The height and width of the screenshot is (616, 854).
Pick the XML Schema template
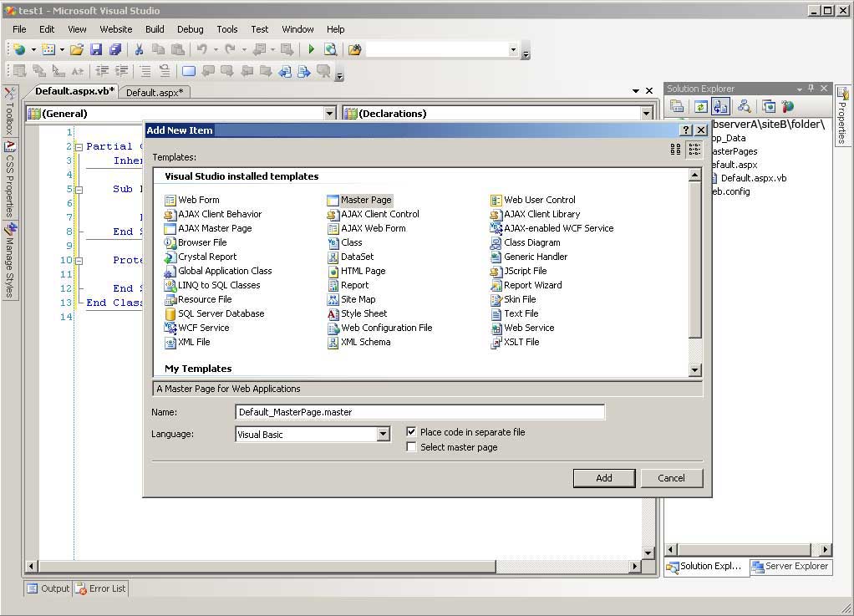pyautogui.click(x=359, y=342)
